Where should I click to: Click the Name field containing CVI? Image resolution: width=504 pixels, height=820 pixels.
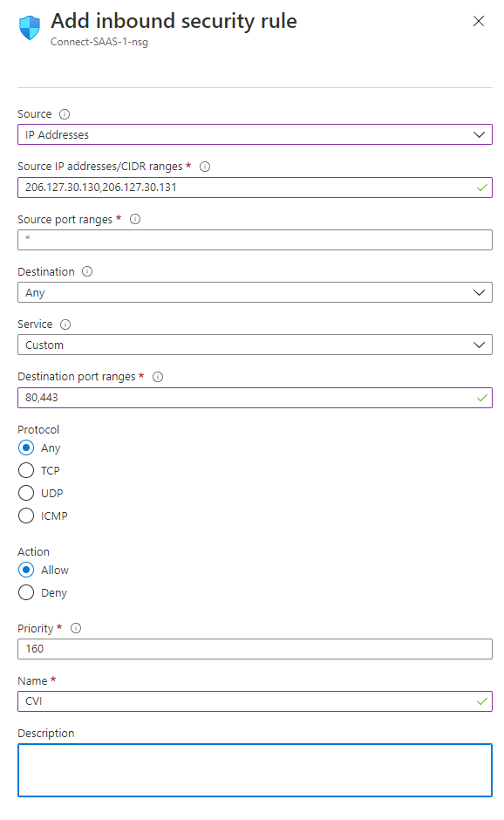[255, 701]
